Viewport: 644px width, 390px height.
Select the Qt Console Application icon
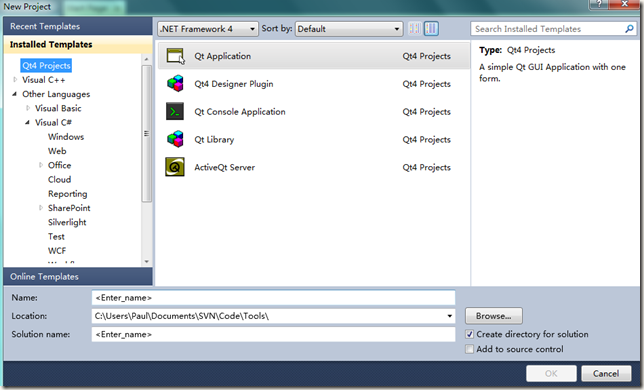(175, 112)
